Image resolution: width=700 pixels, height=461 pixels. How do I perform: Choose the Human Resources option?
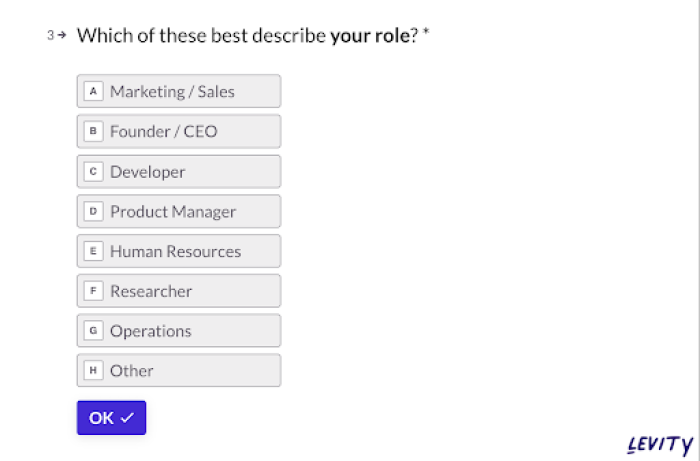pos(179,251)
